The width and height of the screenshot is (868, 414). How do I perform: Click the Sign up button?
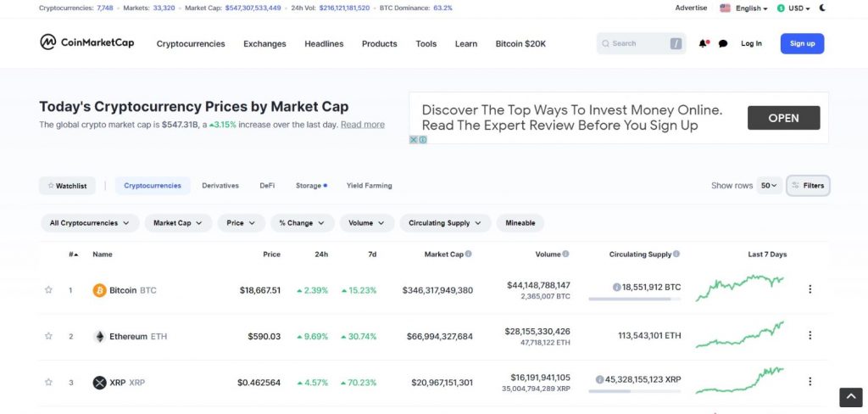pyautogui.click(x=802, y=43)
